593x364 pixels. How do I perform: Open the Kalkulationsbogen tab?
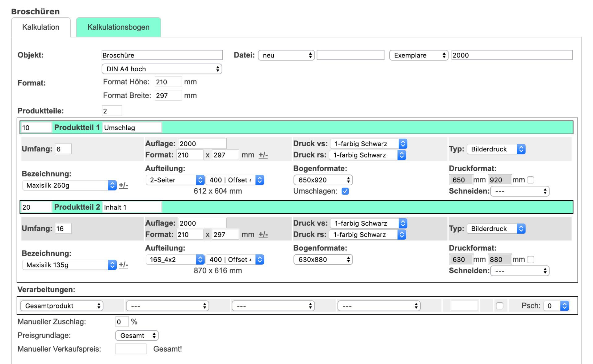pos(118,27)
